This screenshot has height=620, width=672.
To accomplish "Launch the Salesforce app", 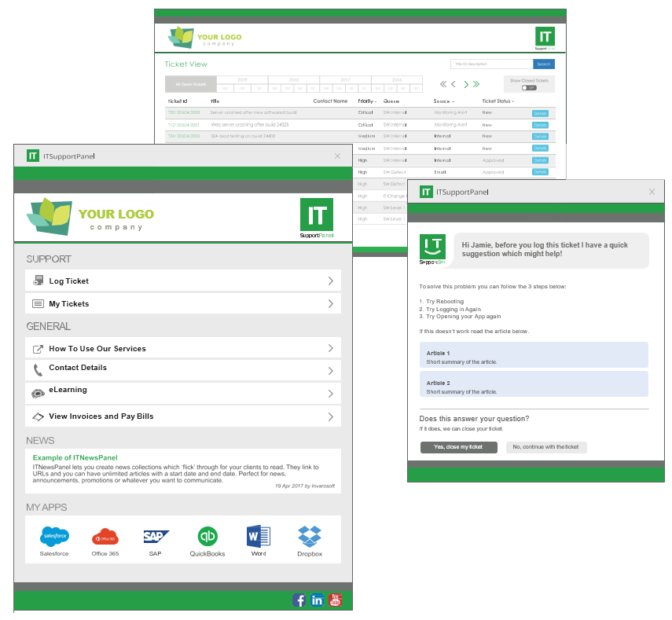I will pos(54,537).
